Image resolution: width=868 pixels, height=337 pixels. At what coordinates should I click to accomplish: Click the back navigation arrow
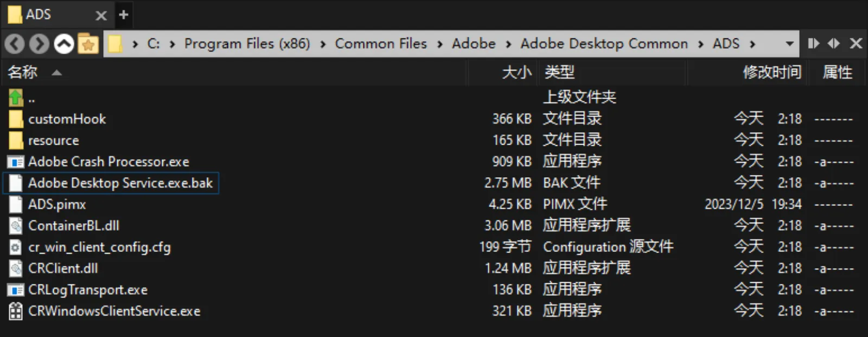point(14,43)
